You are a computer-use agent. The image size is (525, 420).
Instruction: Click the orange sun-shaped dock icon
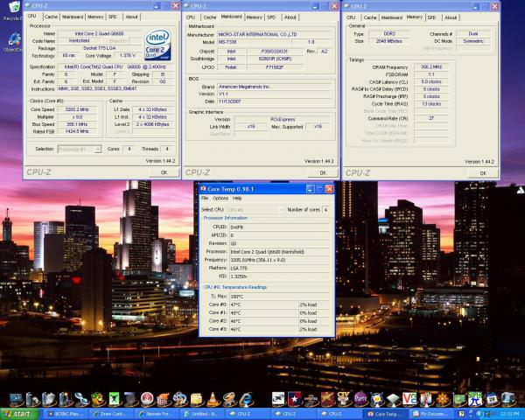click(x=442, y=399)
